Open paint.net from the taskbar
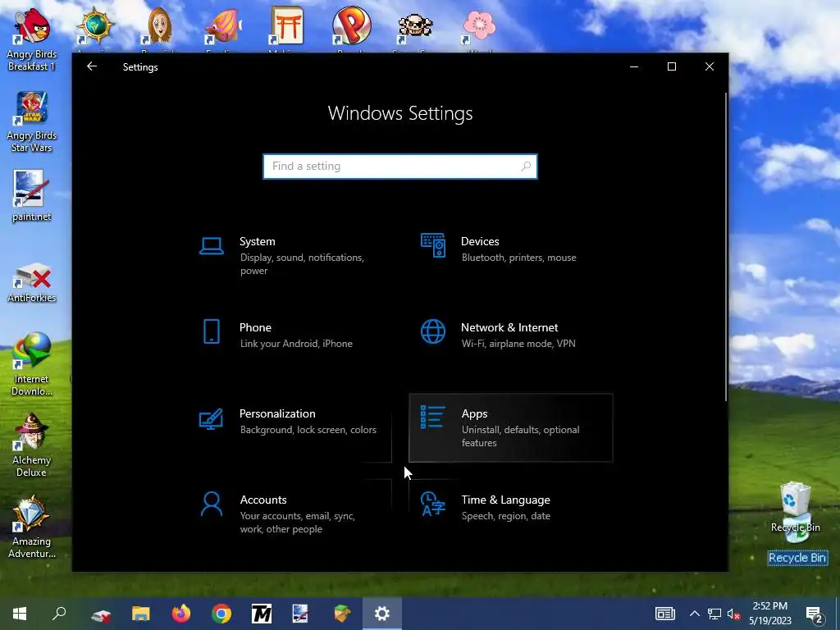The width and height of the screenshot is (840, 630). (x=300, y=614)
